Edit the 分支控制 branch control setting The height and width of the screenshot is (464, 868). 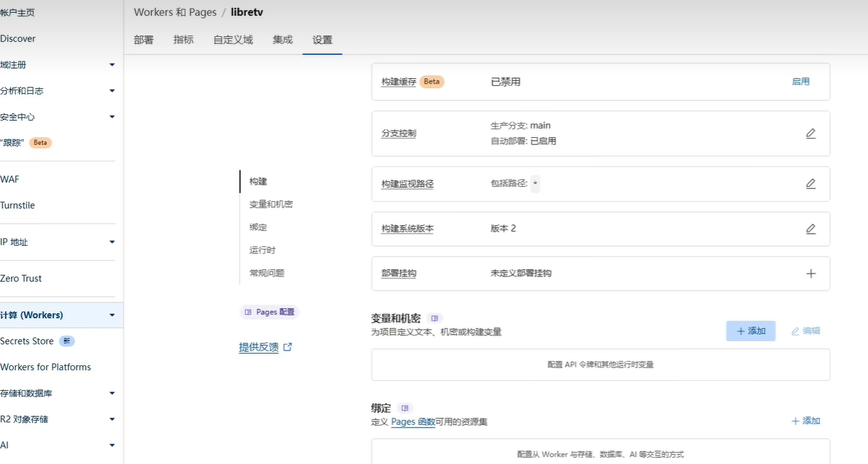810,134
